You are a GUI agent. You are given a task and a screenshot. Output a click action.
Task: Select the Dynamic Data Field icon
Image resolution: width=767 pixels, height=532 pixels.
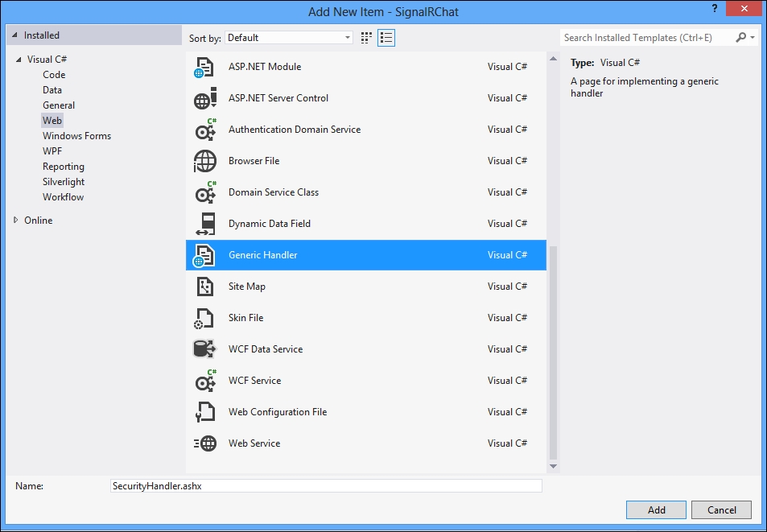click(204, 225)
